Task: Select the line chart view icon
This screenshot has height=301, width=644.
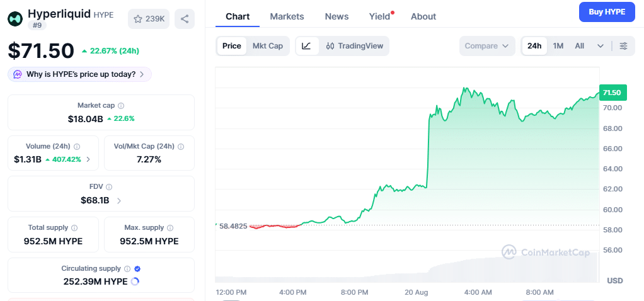Action: pos(306,46)
